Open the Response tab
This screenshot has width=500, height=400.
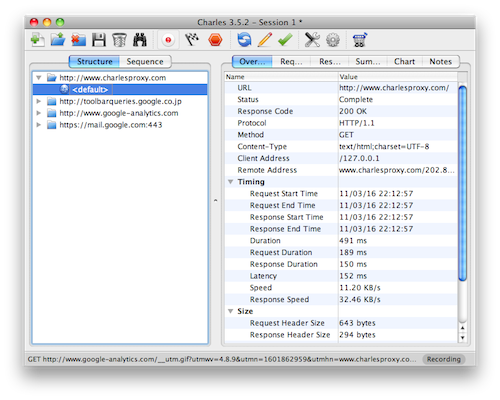(x=330, y=62)
